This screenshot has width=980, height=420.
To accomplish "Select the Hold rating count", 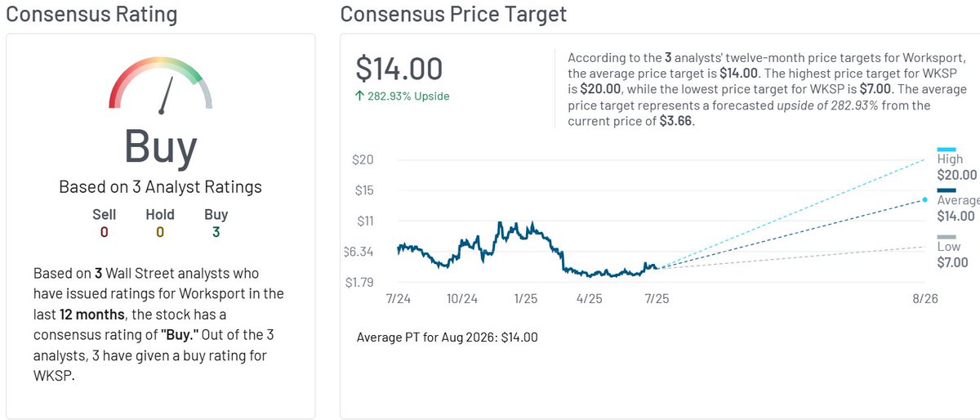I will click(160, 232).
